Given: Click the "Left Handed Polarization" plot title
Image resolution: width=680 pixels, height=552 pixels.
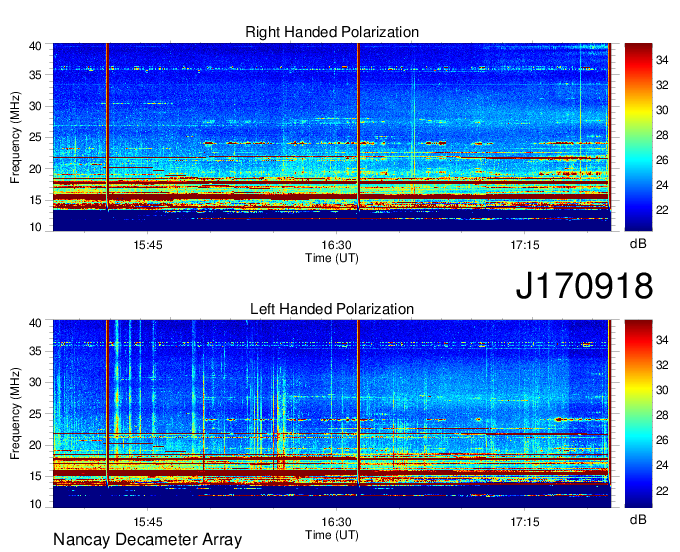Looking at the screenshot, I should pos(332,309).
